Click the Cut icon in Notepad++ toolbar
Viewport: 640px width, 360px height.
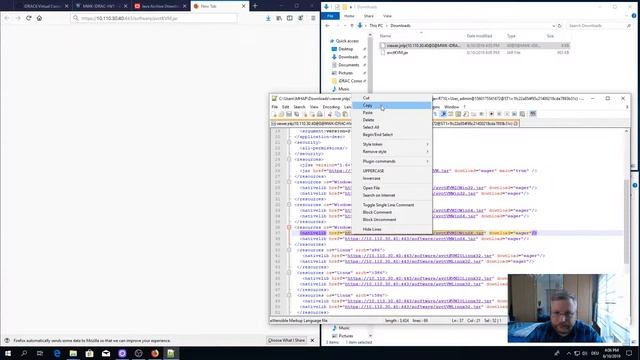point(330,114)
